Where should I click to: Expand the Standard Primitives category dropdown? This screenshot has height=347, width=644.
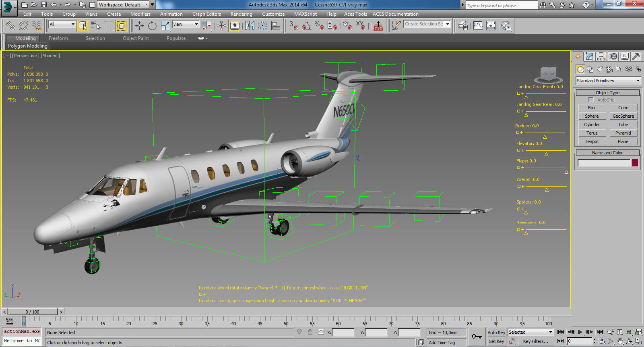608,81
